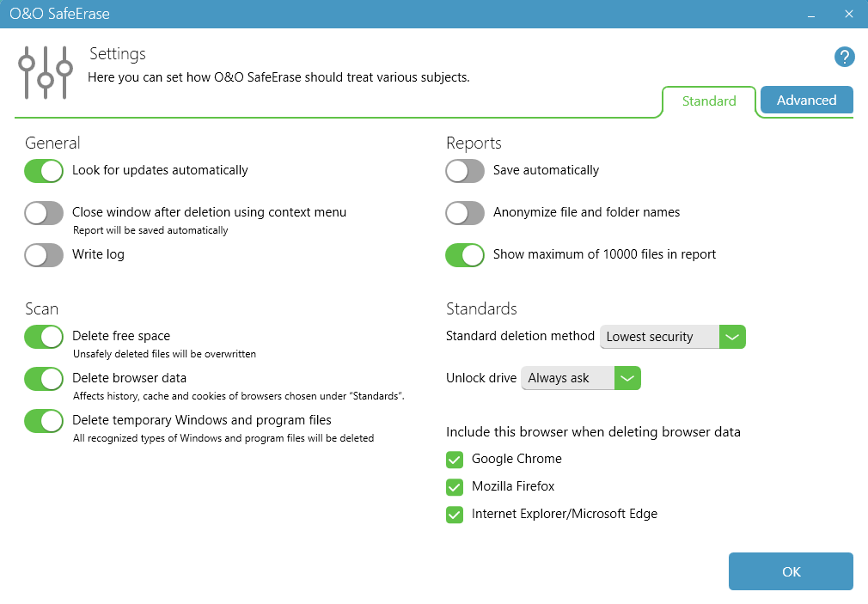The image size is (868, 604).
Task: Toggle Anonymize file and folder names
Action: (x=465, y=213)
